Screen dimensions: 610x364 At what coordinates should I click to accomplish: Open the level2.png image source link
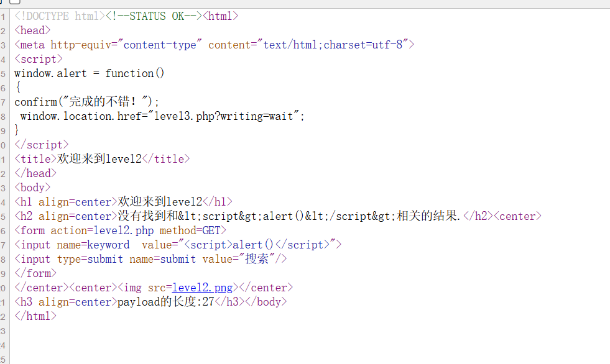[202, 288]
